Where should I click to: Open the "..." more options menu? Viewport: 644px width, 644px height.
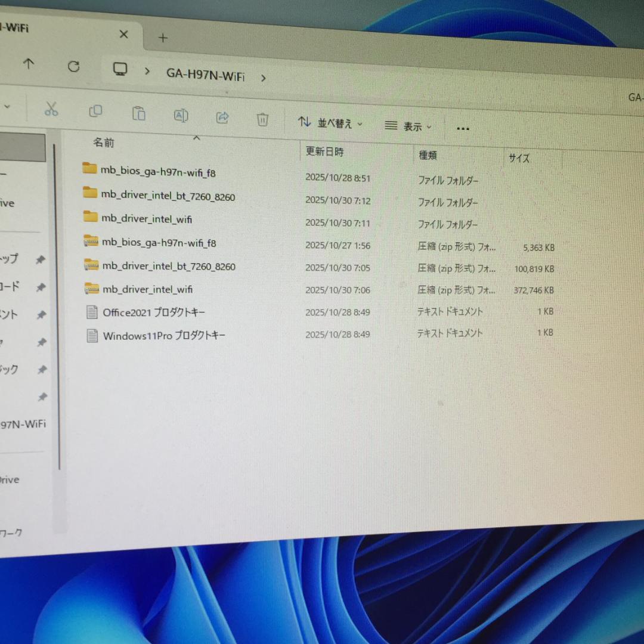pos(463,128)
